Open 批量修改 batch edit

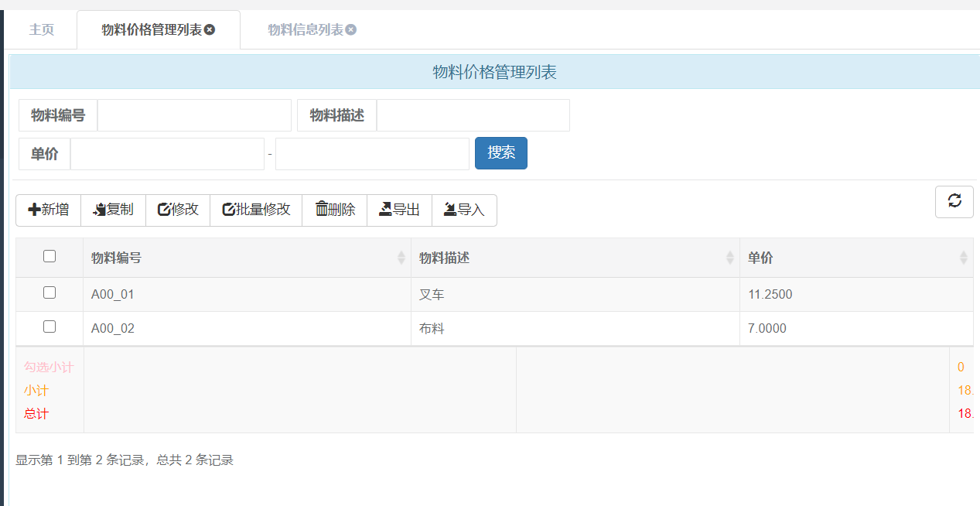(x=256, y=210)
